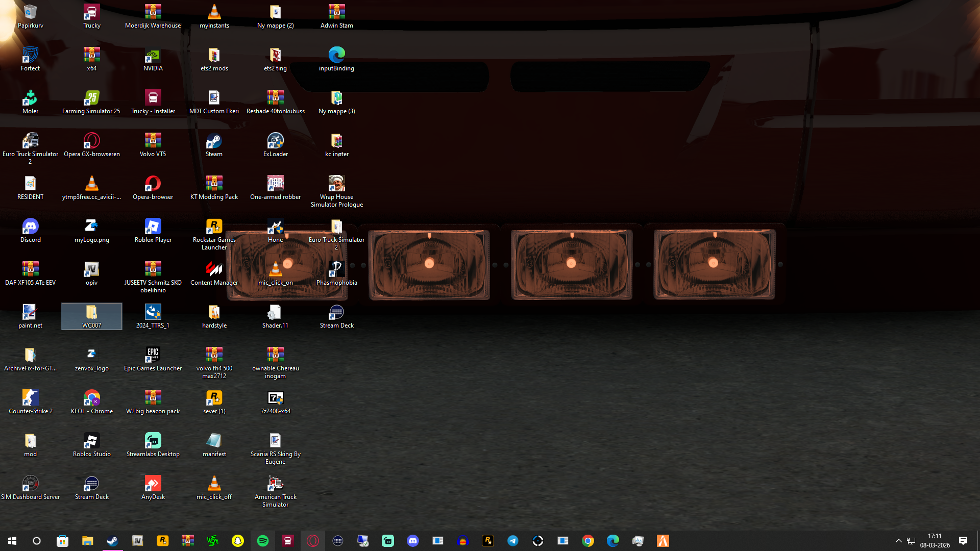Open Telegram from the taskbar
This screenshot has height=551, width=980.
tap(513, 541)
